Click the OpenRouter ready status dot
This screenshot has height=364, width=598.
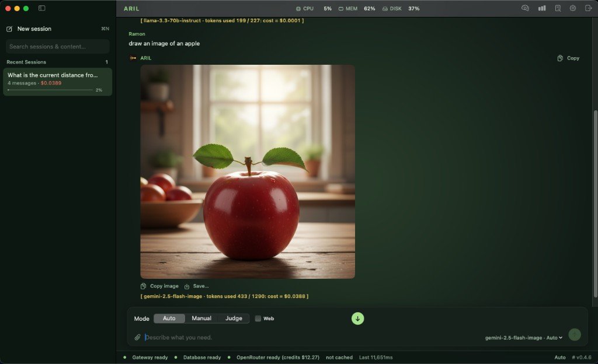pos(229,357)
